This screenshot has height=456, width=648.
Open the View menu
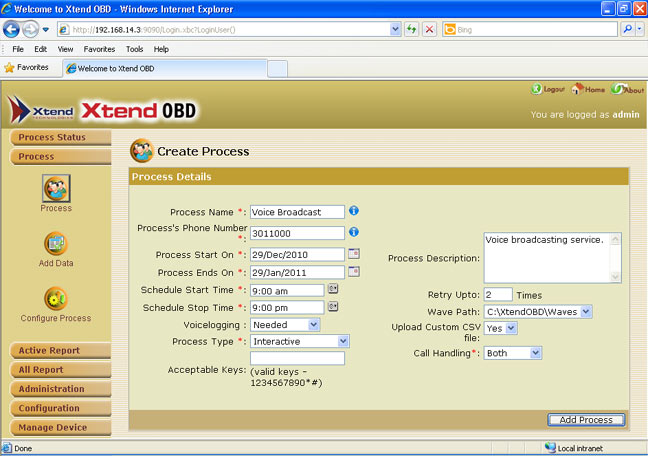point(65,49)
